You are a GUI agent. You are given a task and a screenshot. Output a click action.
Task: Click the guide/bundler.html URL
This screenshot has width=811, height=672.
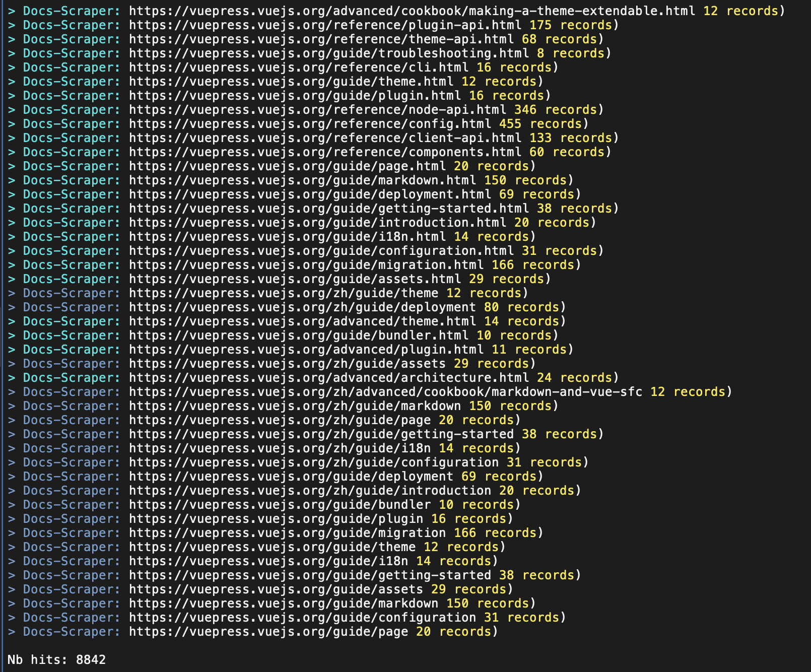[x=299, y=335]
